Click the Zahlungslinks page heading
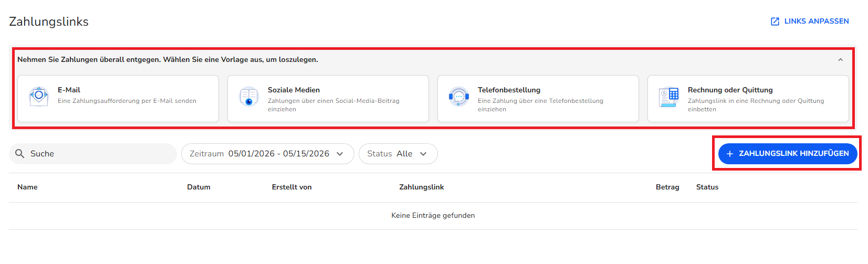 click(x=49, y=22)
